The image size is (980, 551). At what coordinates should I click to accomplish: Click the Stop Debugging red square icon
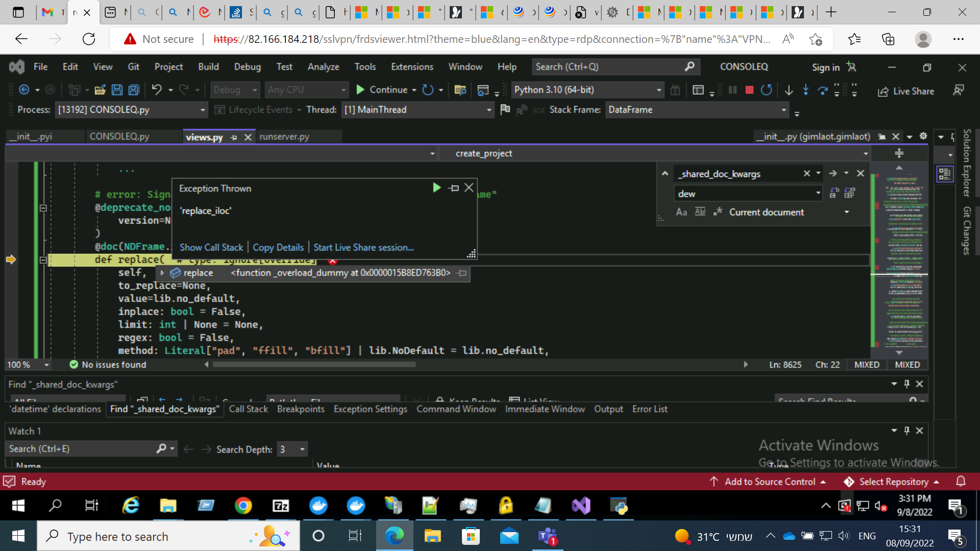tap(749, 90)
